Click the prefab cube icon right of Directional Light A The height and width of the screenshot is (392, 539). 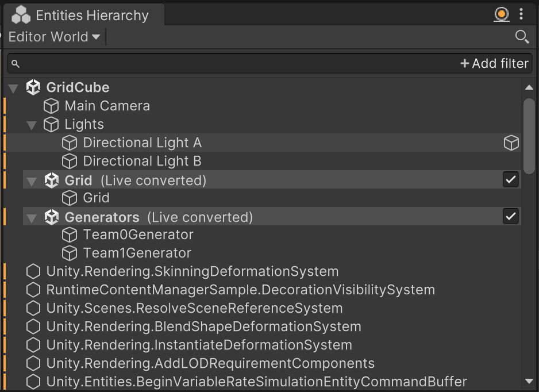point(511,143)
